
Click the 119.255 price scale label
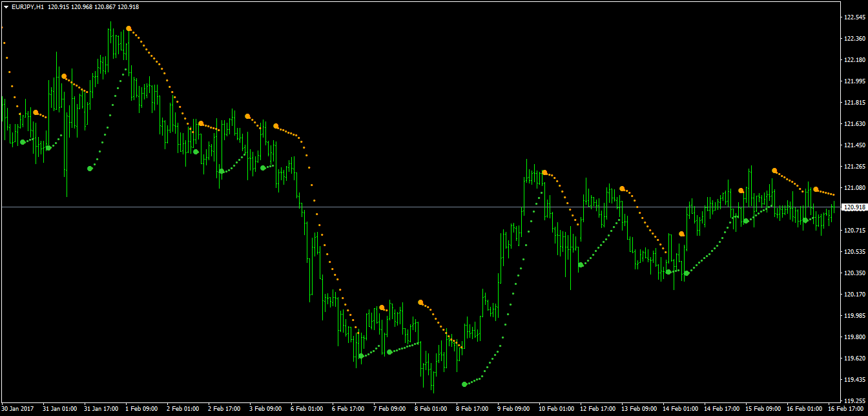[x=854, y=400]
